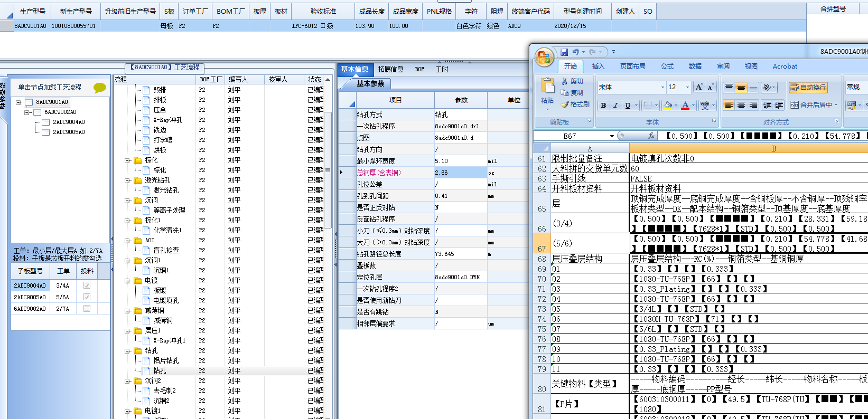Click the text orientation icon
Viewport: 868px width, 419px height.
(768, 87)
